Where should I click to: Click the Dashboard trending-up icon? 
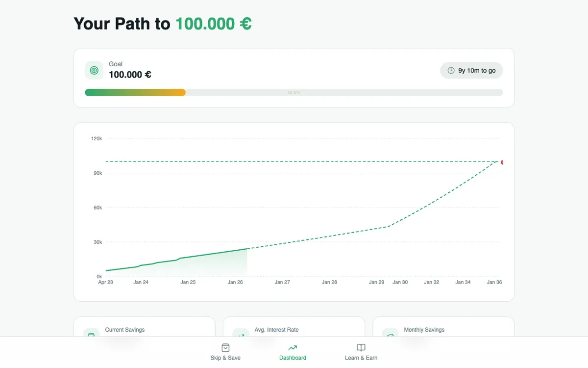[293, 347]
